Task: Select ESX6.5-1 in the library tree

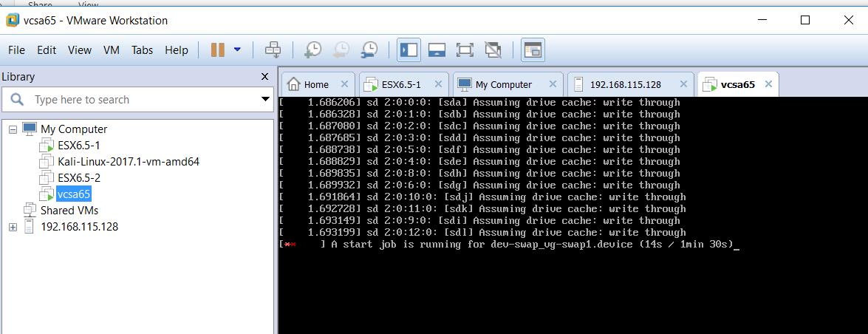Action: coord(78,146)
